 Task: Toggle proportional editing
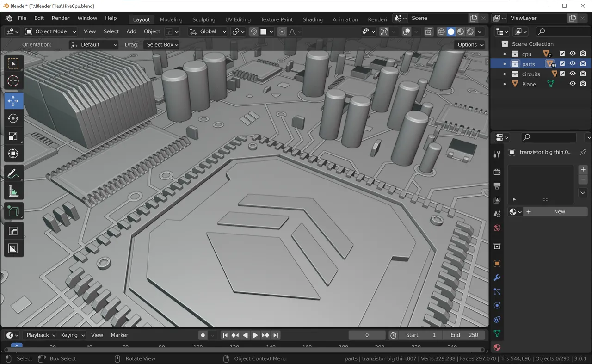click(282, 31)
